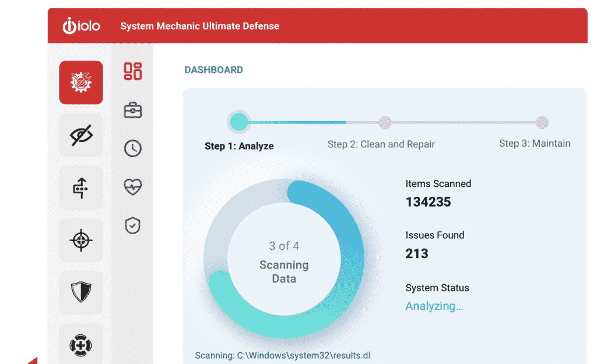Open the arrow-and-drive recovery icon

point(81,188)
